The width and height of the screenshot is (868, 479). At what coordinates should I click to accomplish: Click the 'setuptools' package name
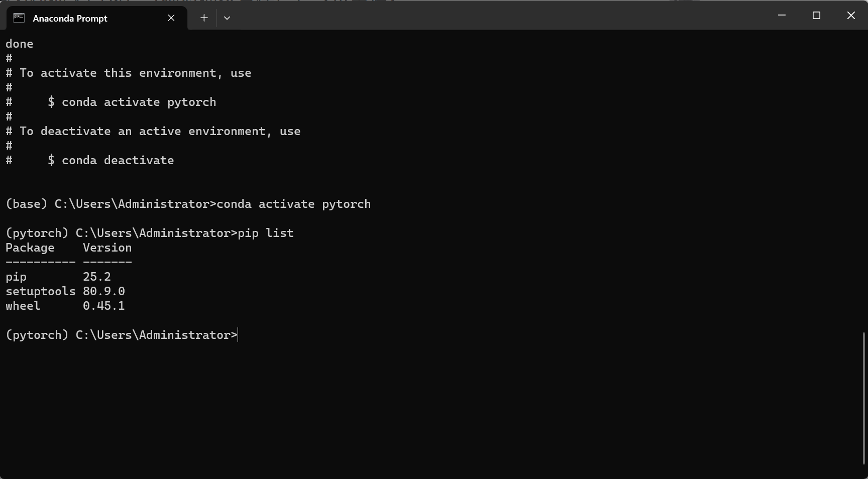pyautogui.click(x=41, y=291)
